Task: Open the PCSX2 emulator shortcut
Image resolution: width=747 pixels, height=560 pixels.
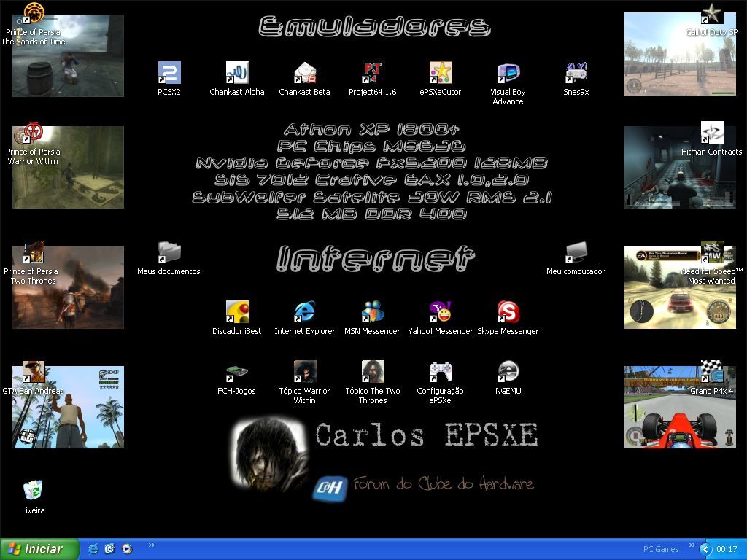Action: (x=169, y=73)
